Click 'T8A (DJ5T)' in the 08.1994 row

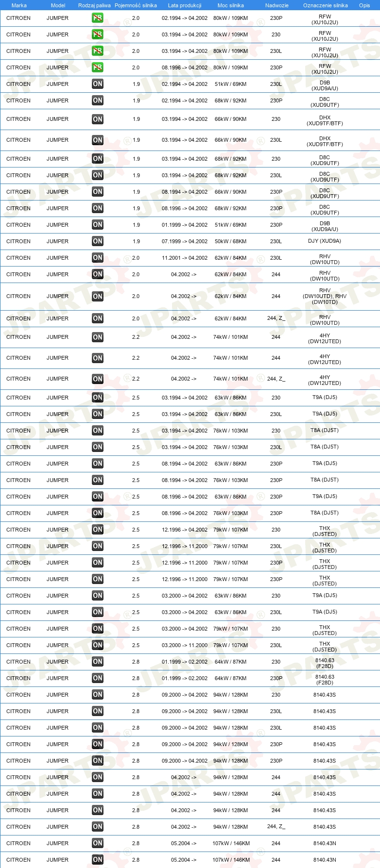[x=325, y=480]
